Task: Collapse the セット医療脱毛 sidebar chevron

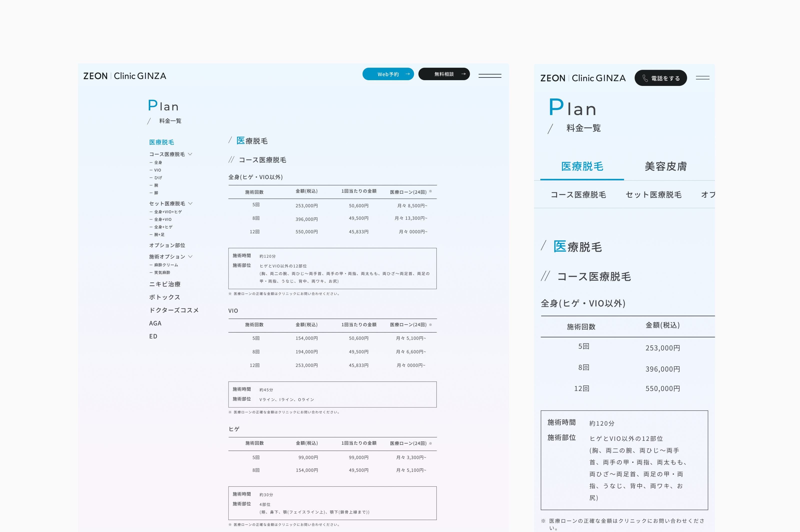Action: [x=190, y=203]
